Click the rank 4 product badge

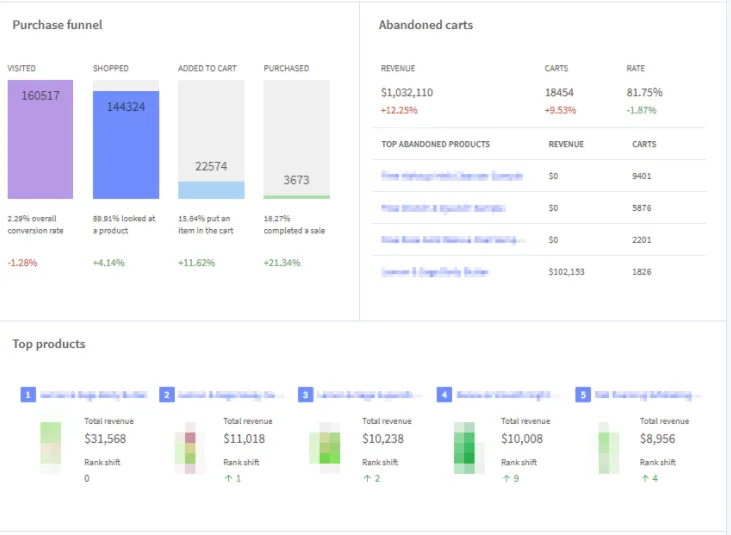tap(444, 395)
